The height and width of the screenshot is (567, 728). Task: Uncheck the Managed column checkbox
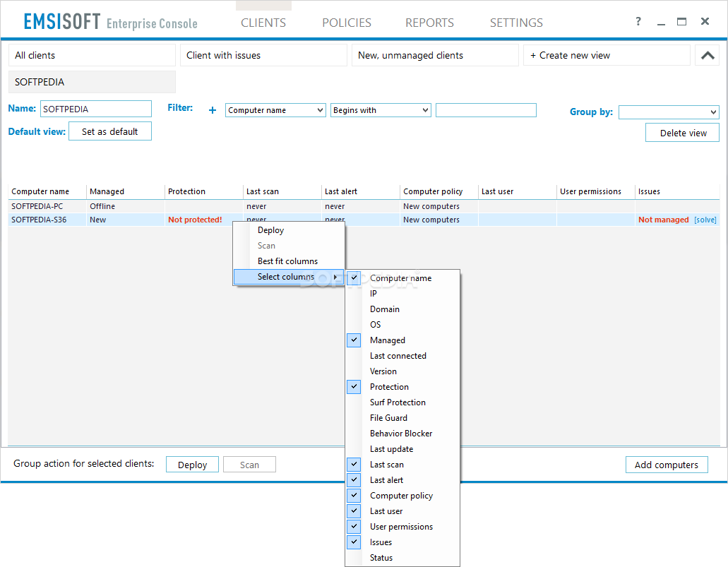click(354, 340)
